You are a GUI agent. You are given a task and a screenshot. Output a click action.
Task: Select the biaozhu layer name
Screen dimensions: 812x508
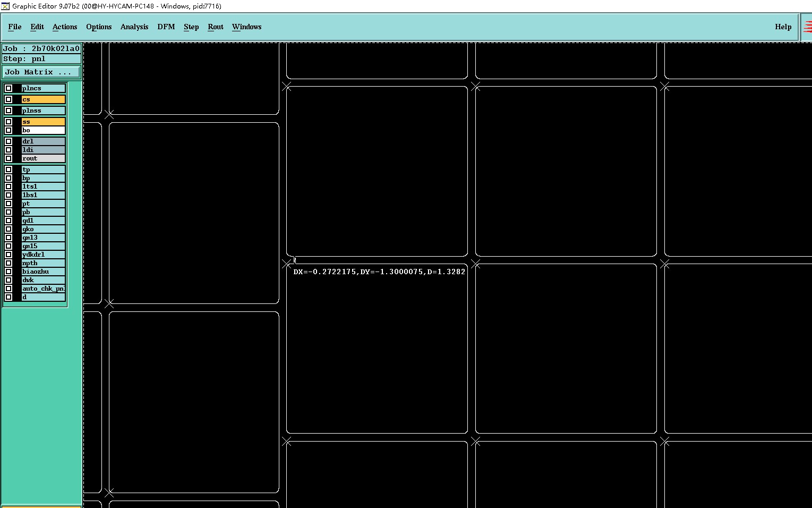coord(44,272)
